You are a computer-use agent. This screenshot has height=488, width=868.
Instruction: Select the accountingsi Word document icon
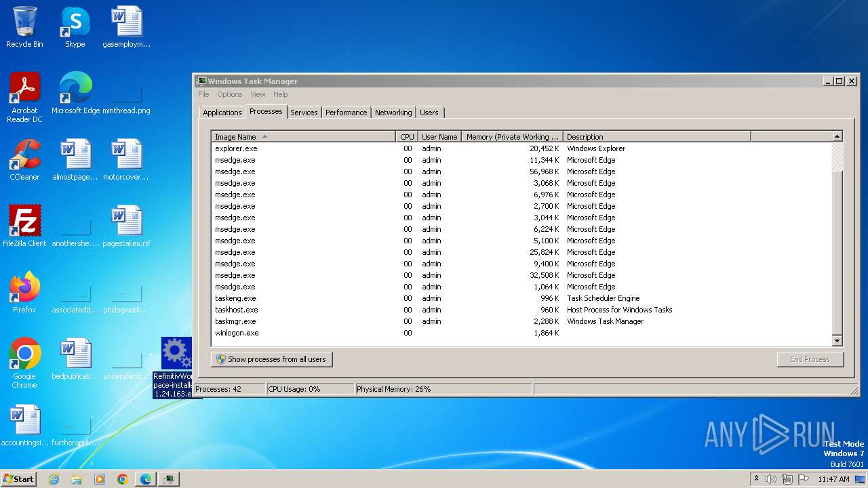point(24,426)
